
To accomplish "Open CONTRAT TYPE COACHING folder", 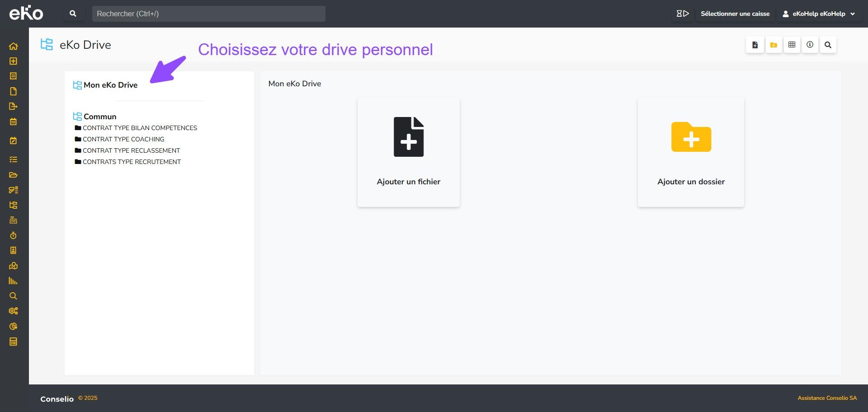I will pyautogui.click(x=123, y=139).
